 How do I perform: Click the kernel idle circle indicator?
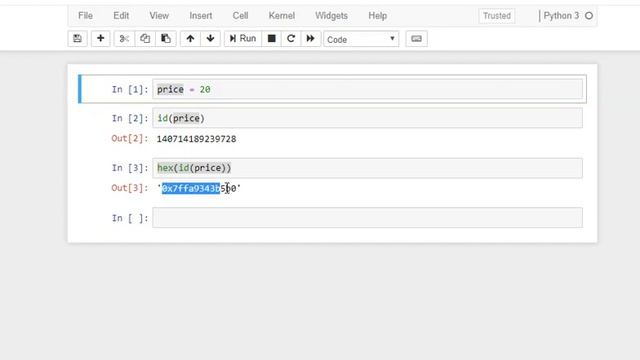[x=589, y=16]
